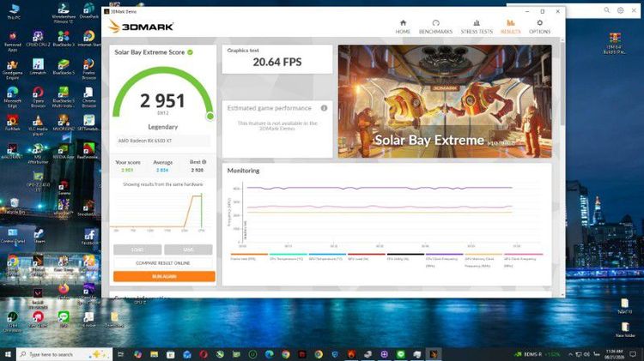Click the AMD Radeon RX 6500 XT label
Image resolution: width=644 pixels, height=361 pixels.
click(145, 141)
